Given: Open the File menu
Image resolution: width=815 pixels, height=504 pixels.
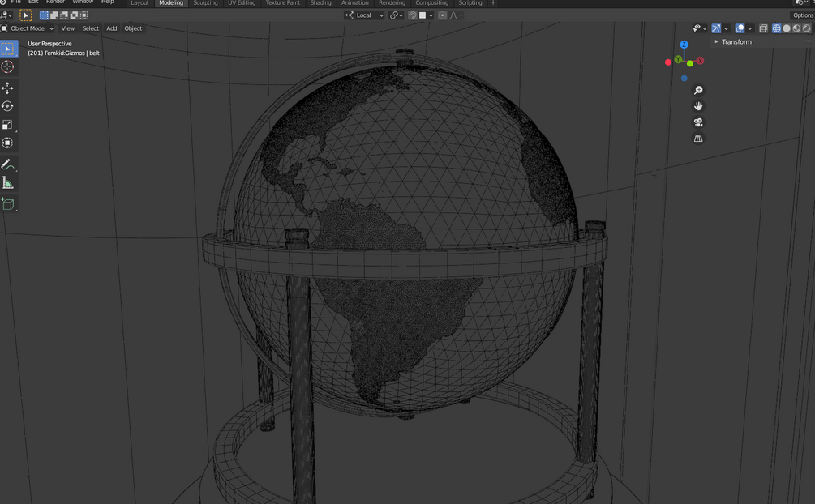Looking at the screenshot, I should [x=16, y=2].
